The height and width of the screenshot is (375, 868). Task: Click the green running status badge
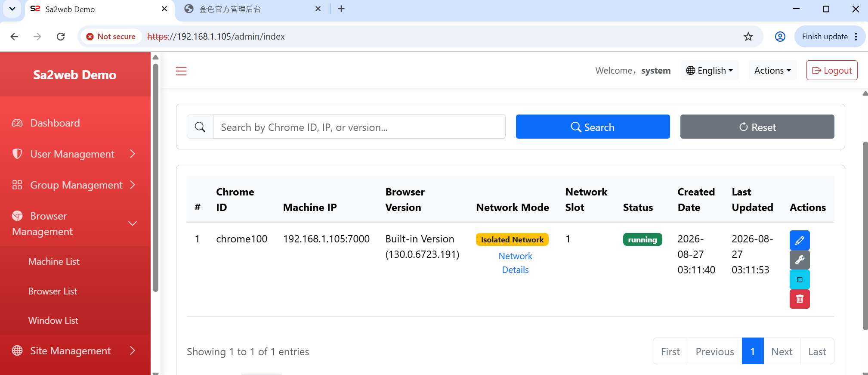tap(643, 239)
